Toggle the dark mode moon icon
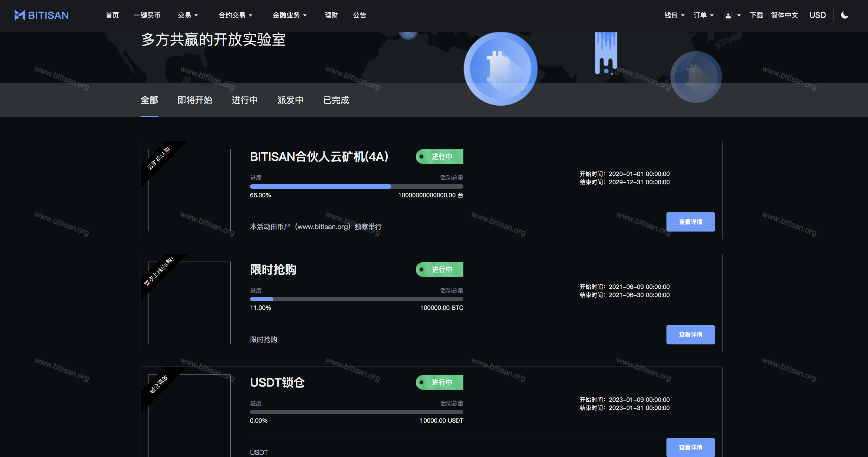Screen dimensions: 868x457 pos(844,15)
